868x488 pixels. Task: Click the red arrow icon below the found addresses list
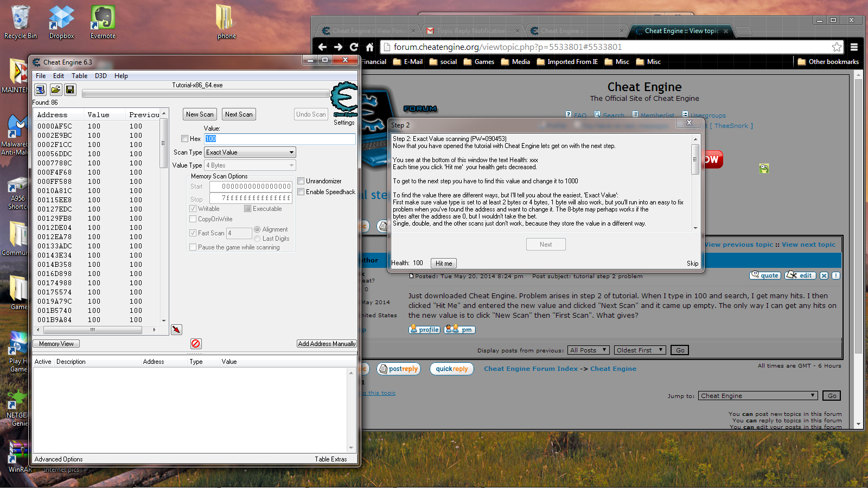point(176,330)
